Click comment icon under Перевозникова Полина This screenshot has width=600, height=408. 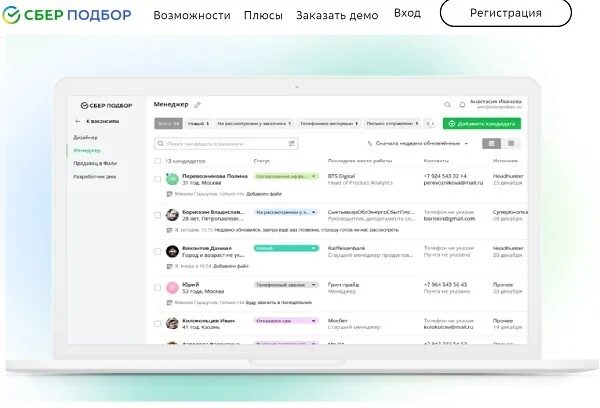(170, 194)
